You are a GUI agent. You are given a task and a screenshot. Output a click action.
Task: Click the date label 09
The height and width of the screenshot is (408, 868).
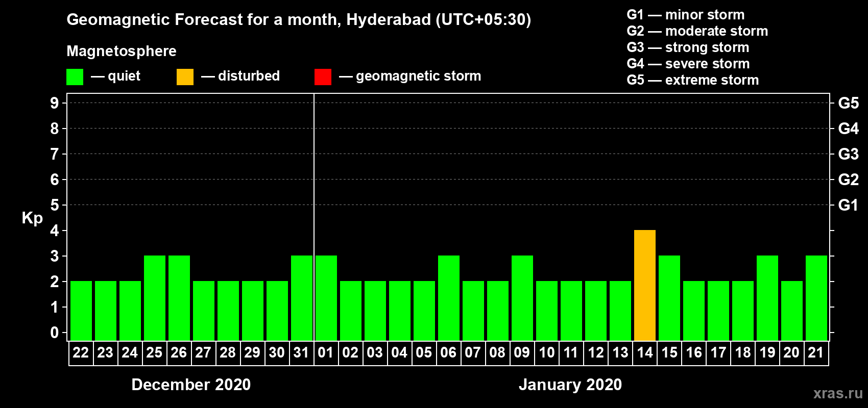click(522, 352)
